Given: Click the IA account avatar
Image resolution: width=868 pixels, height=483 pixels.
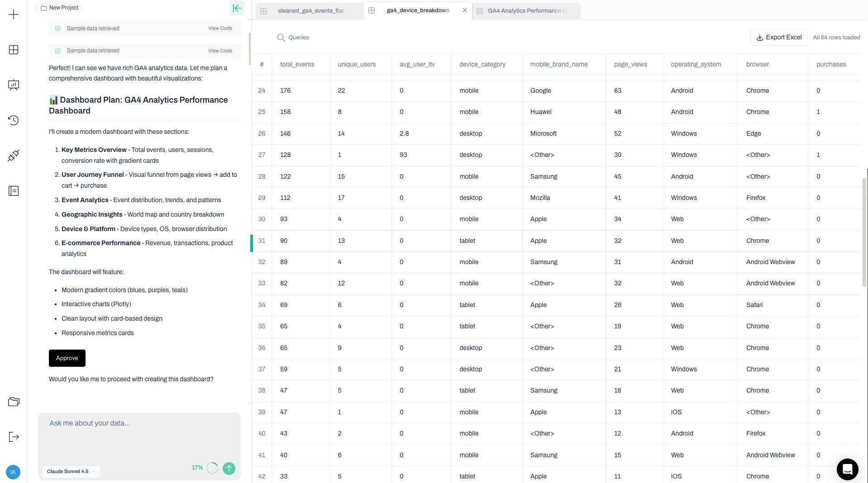Looking at the screenshot, I should coord(13,472).
